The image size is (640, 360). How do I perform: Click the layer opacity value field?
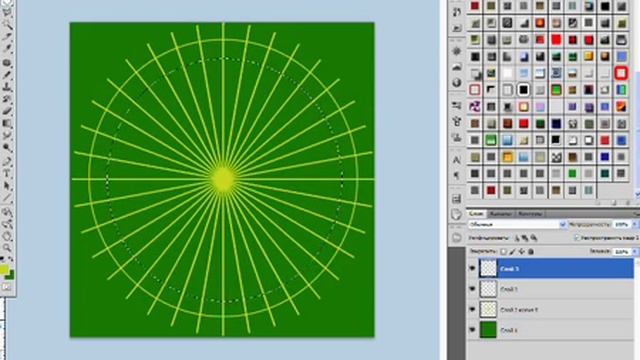tap(622, 224)
